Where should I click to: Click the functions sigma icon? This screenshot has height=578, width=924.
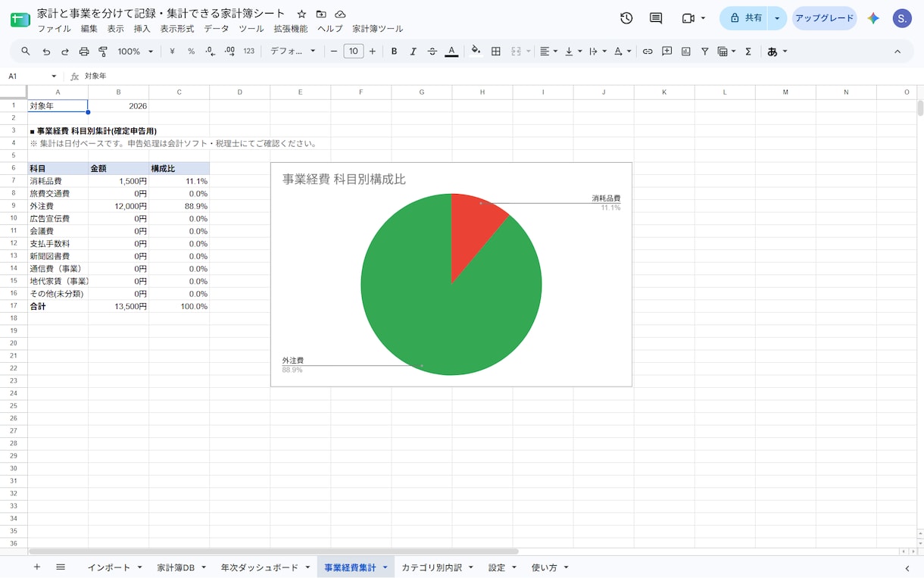pyautogui.click(x=748, y=52)
